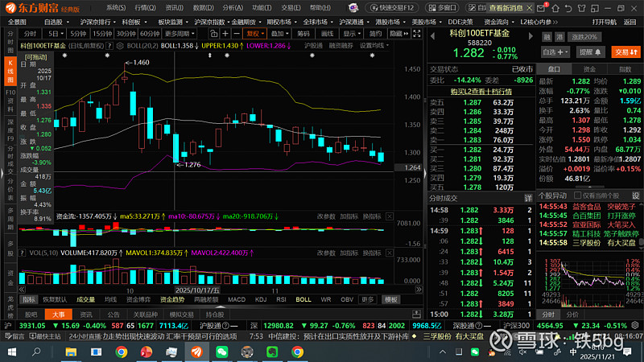Switch to the 指数 tab in quote panel
This screenshot has height=362, width=644.
(x=625, y=69)
